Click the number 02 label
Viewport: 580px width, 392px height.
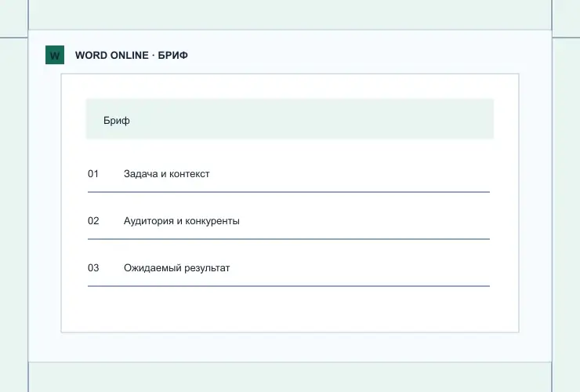93,221
